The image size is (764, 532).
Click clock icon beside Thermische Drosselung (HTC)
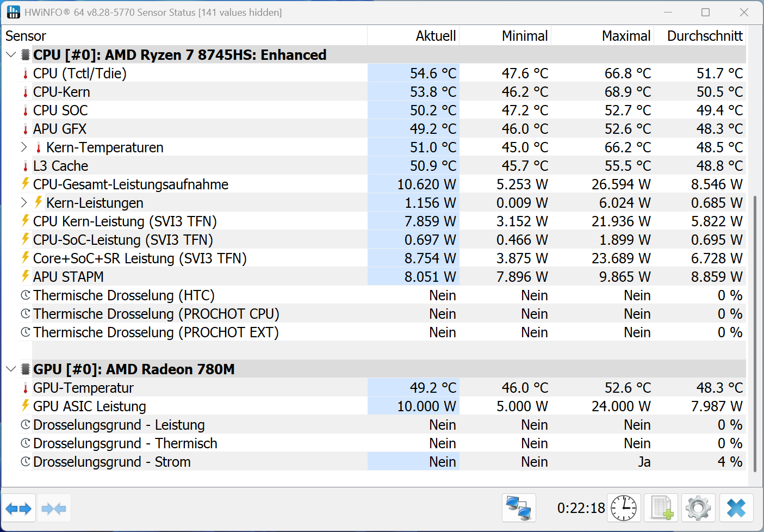coord(25,295)
